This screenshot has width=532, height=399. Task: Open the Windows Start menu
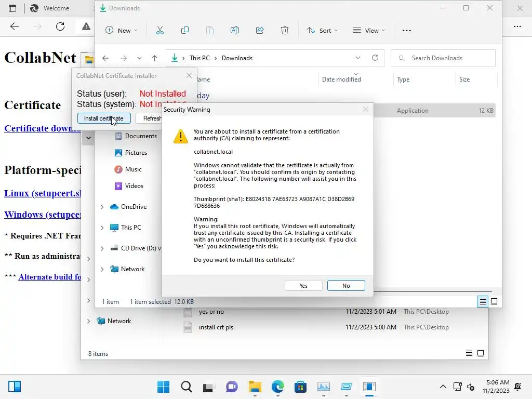pyautogui.click(x=163, y=387)
